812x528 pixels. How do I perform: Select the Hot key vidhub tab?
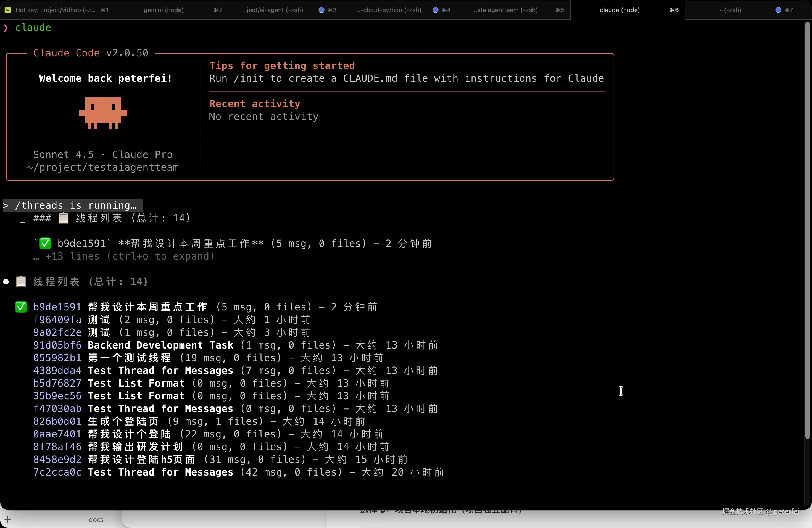(55, 10)
